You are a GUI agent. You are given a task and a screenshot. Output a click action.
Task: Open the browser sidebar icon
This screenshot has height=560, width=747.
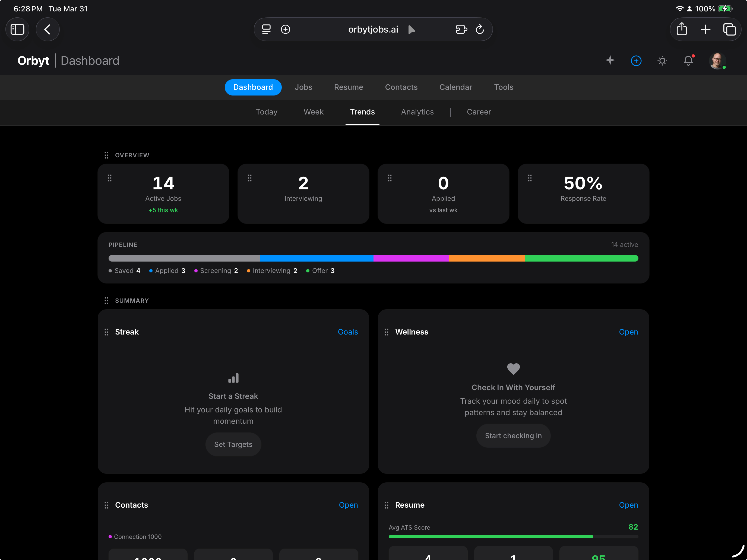(17, 29)
